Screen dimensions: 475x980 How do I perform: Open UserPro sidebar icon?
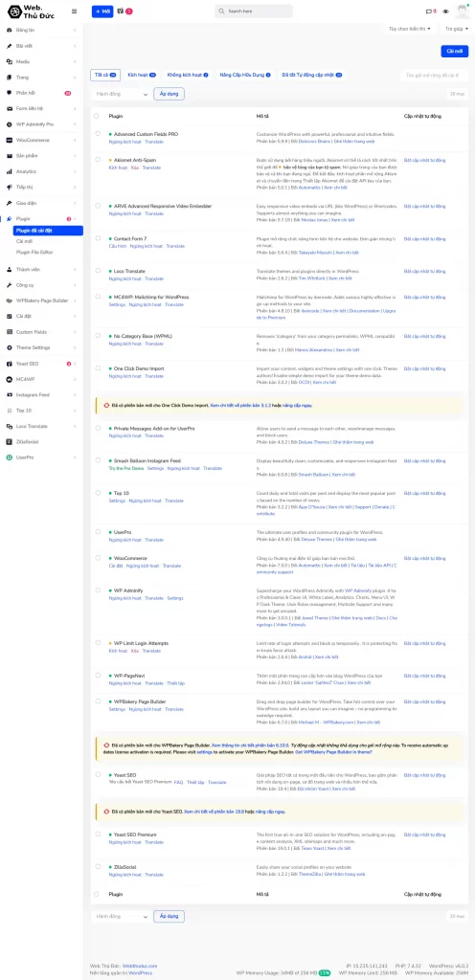click(x=10, y=457)
